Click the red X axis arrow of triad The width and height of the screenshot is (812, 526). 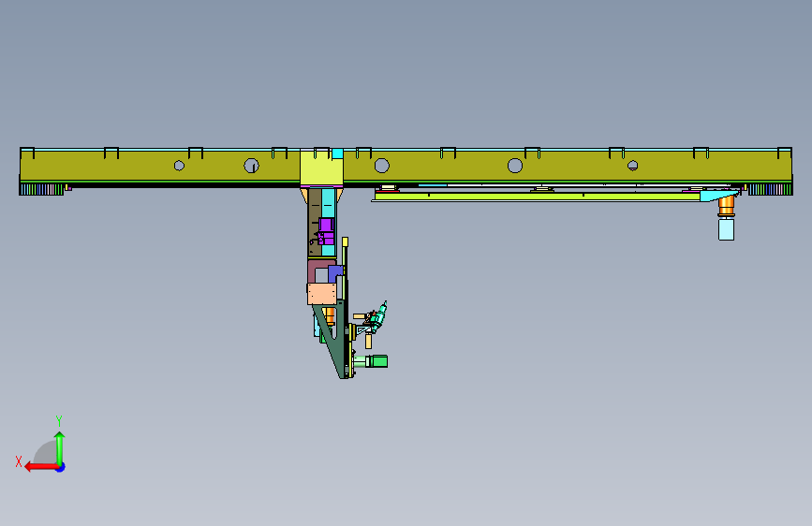pos(41,467)
